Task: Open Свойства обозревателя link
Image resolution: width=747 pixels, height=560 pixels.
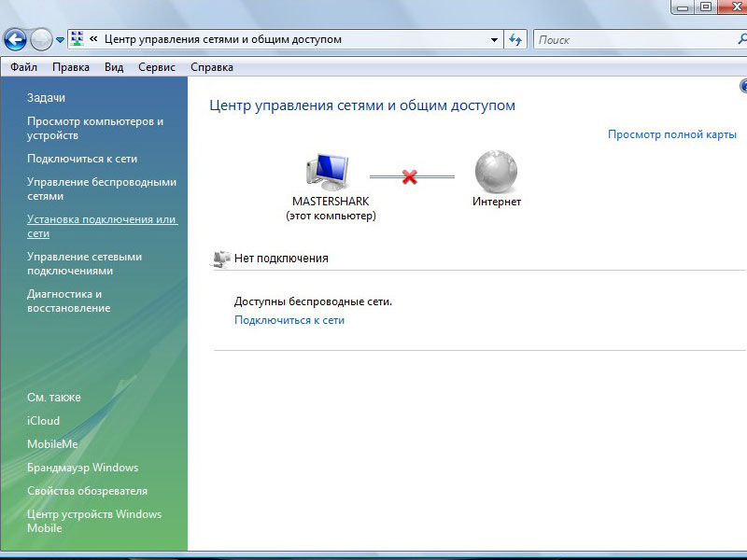Action: point(87,491)
